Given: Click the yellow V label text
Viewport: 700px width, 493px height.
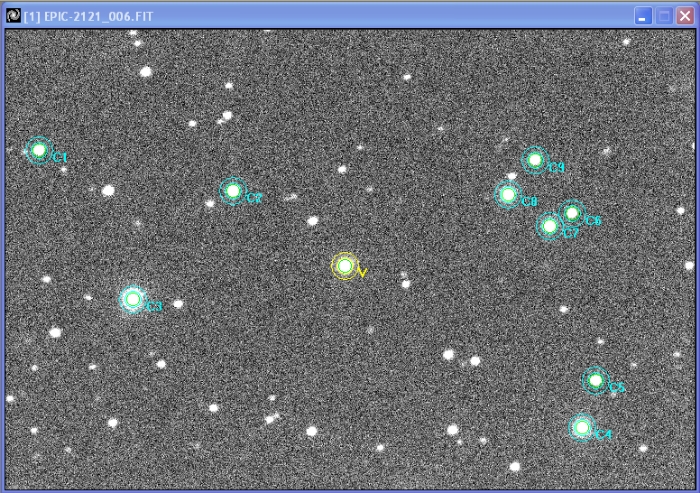Looking at the screenshot, I should (x=362, y=273).
